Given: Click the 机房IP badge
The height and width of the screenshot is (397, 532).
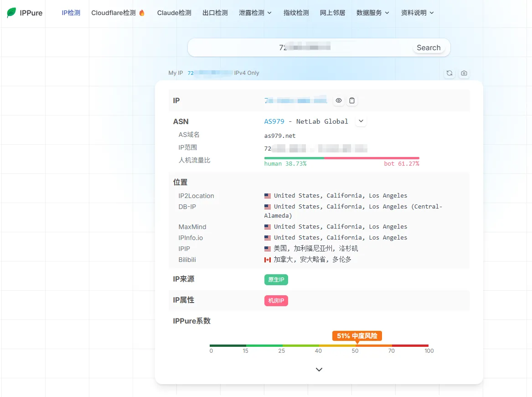Looking at the screenshot, I should (x=276, y=301).
